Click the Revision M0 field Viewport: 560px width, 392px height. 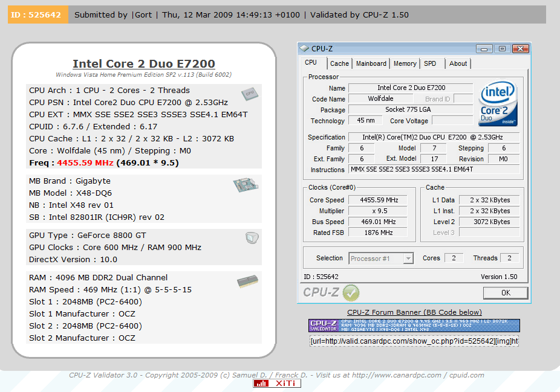click(x=504, y=159)
